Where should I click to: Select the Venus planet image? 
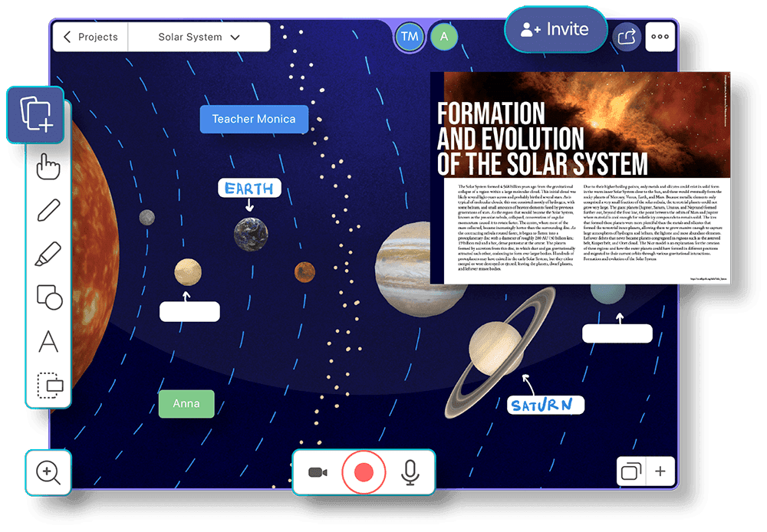point(188,272)
